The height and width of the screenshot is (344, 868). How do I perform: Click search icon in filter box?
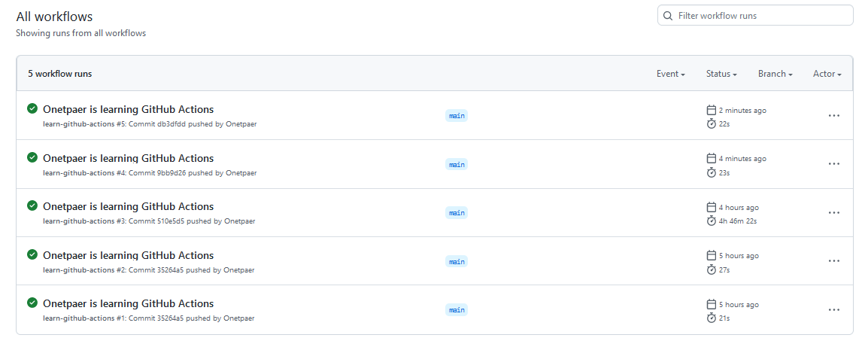(x=668, y=16)
